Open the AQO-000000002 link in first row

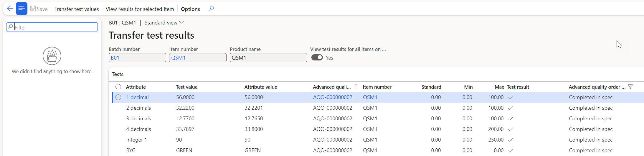click(333, 97)
